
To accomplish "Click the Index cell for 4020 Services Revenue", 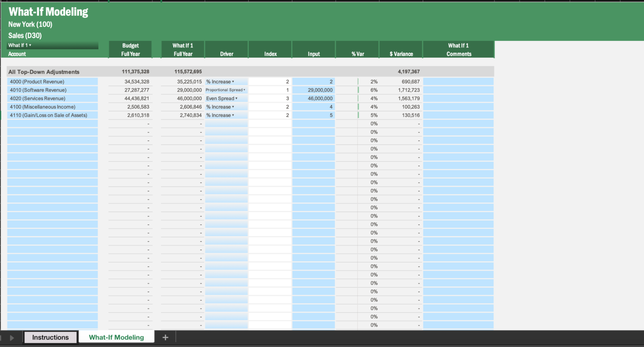I will coord(270,98).
